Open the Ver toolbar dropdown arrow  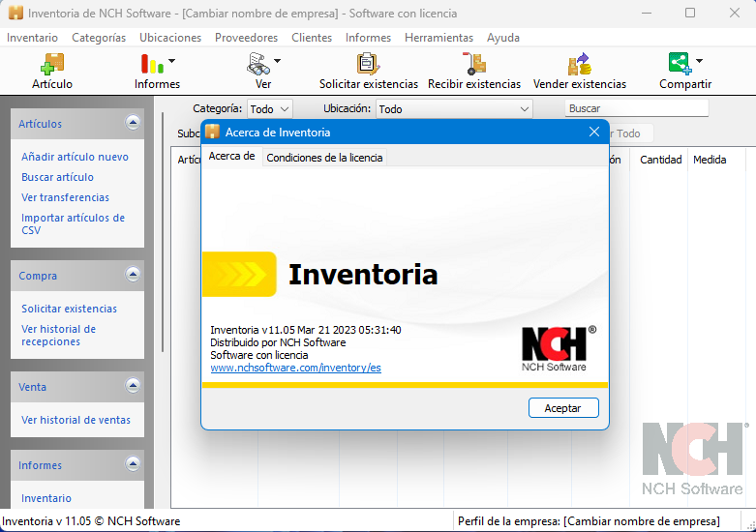point(277,61)
